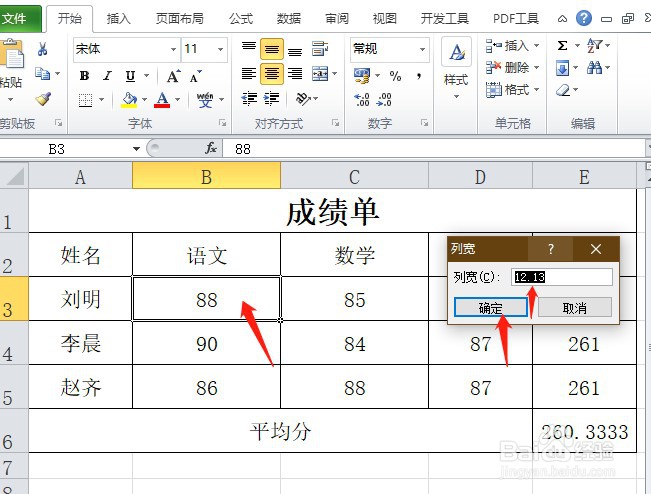Viewport: 651px width, 494px height.
Task: Apply accounting currency format icon
Action: click(362, 76)
